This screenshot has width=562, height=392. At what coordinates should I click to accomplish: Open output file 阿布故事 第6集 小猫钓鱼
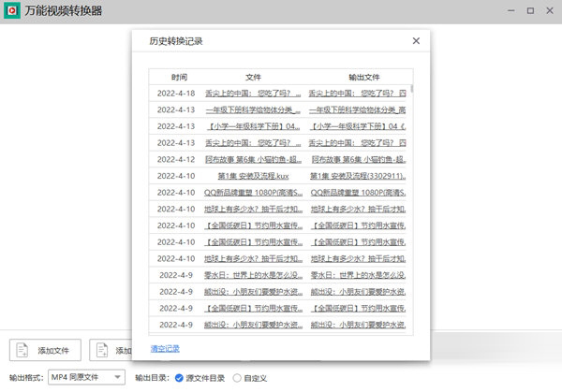click(x=359, y=159)
